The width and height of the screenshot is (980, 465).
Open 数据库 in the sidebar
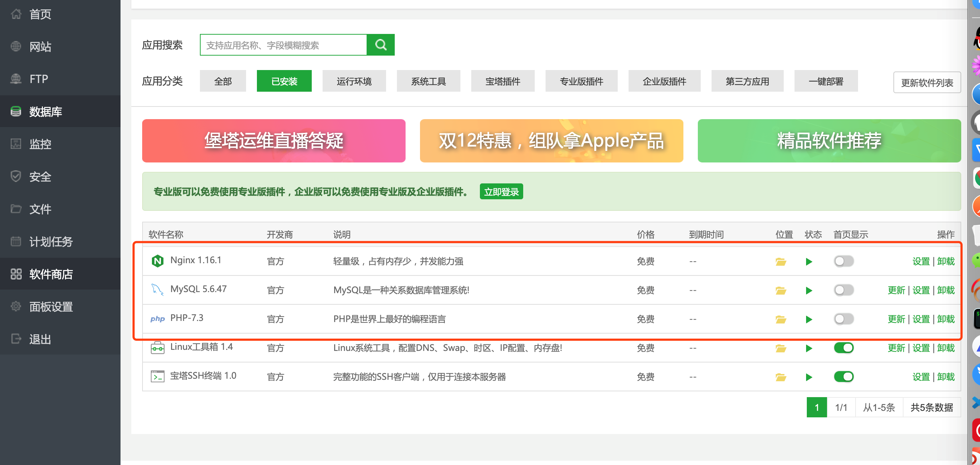tap(60, 112)
